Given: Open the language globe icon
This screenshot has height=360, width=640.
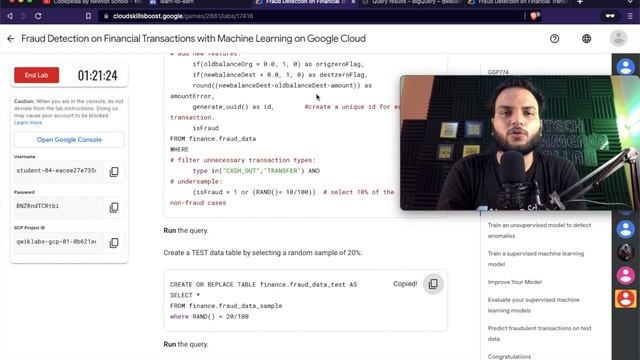Looking at the screenshot, I should click(587, 39).
